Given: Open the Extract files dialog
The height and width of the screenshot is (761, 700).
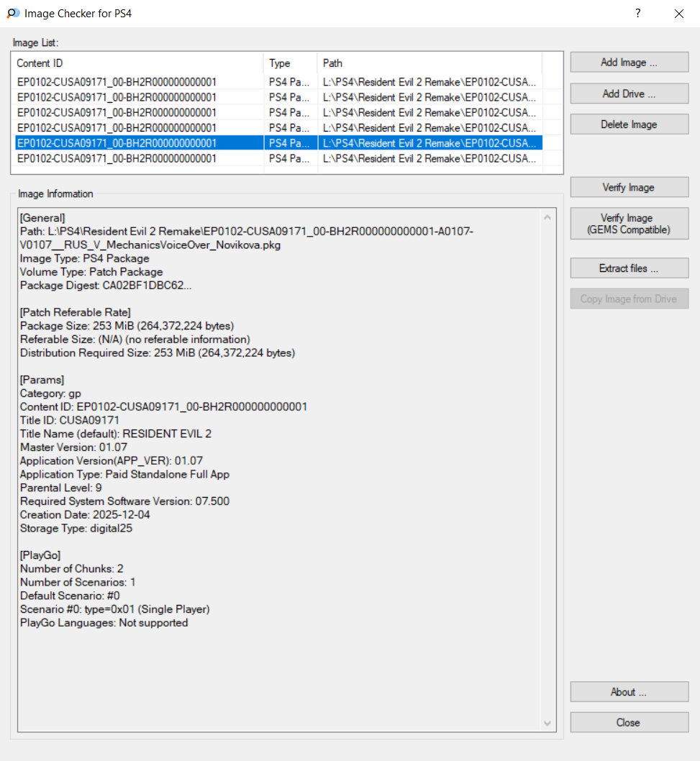Looking at the screenshot, I should (629, 268).
